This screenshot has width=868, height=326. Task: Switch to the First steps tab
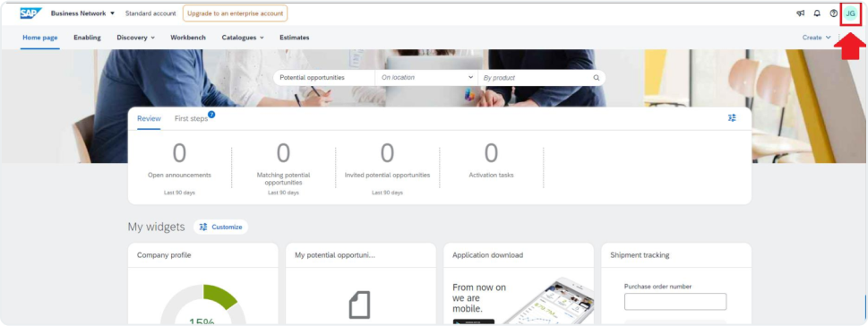click(192, 118)
